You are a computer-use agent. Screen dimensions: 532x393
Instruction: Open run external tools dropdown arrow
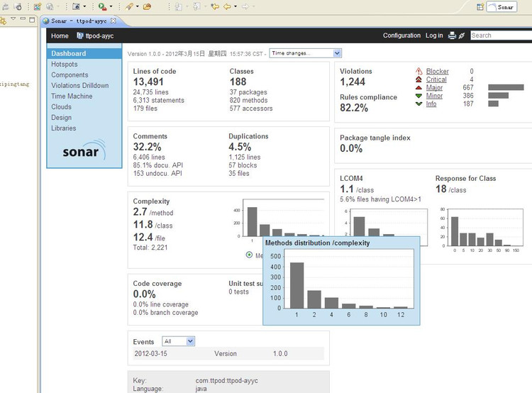(x=111, y=6)
